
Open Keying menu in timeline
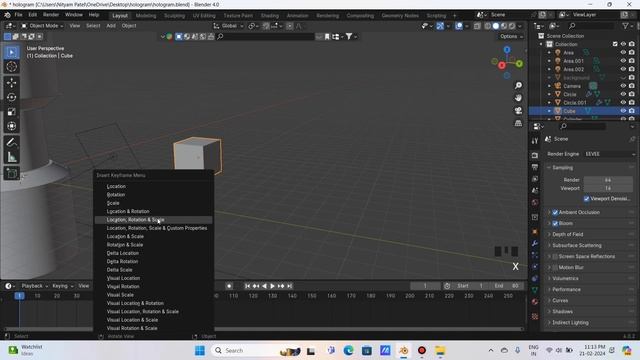[62, 286]
